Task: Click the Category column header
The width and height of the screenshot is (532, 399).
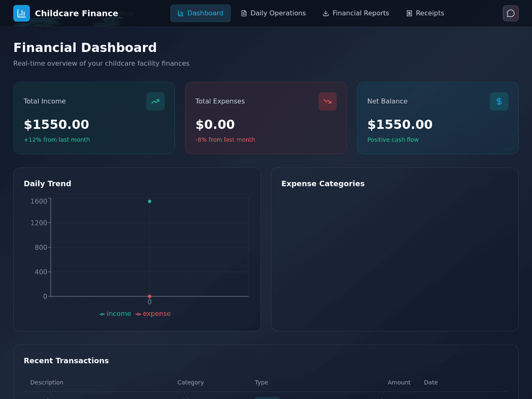Action: [190, 382]
